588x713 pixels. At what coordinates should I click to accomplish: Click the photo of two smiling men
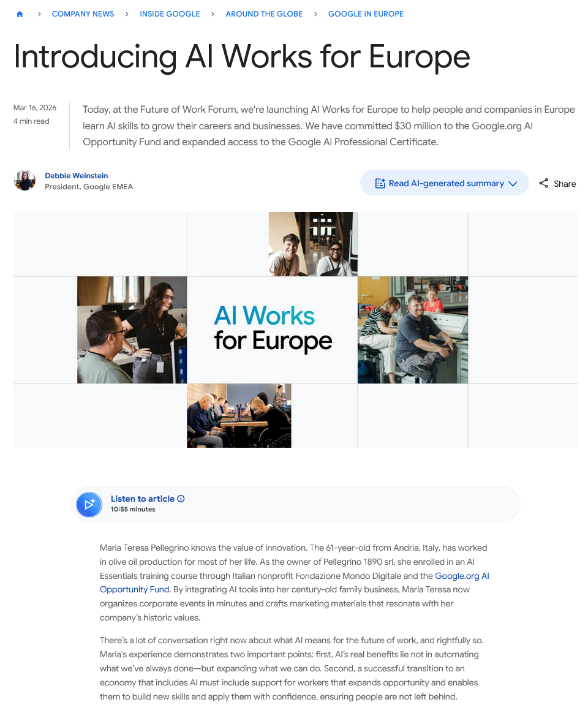(x=313, y=244)
